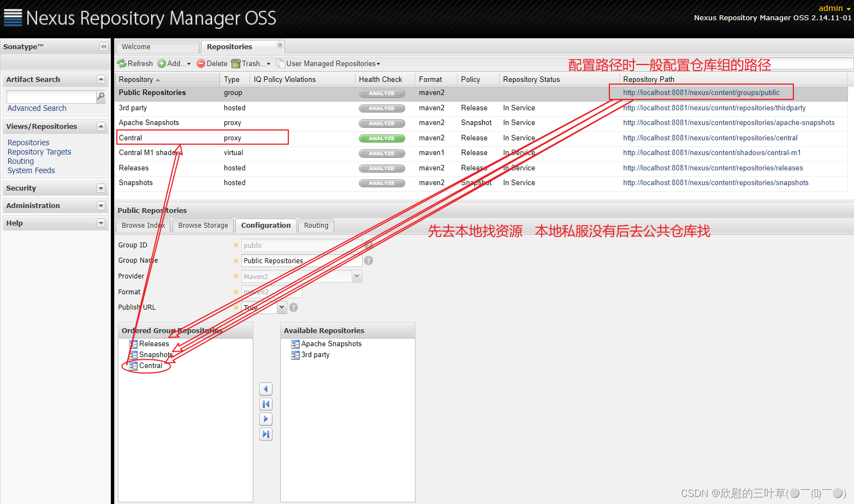Select 3rd party in Available Repositories
Image resolution: width=854 pixels, height=504 pixels.
click(310, 355)
